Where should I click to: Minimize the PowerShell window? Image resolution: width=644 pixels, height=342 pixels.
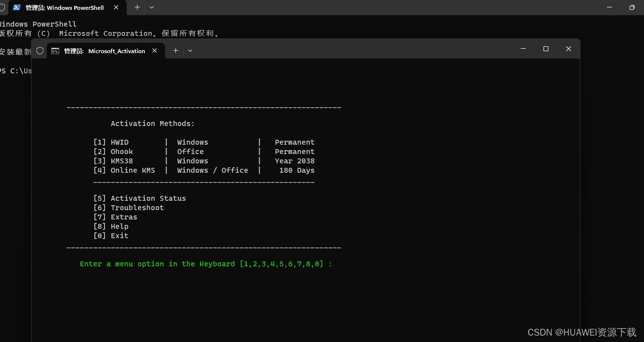click(610, 7)
